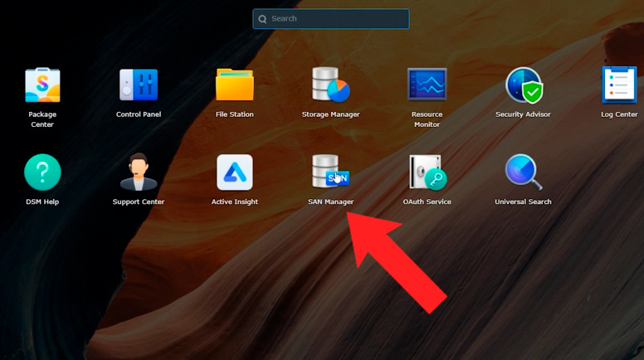Viewport: 644px width, 360px height.
Task: Click the Security Advisor label
Action: 523,114
